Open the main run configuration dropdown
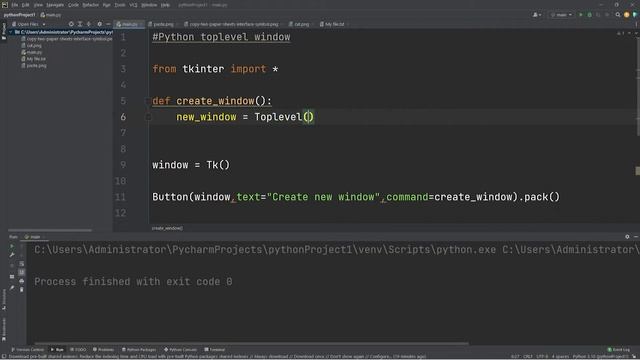Viewport: 640px width, 360px height. point(561,15)
